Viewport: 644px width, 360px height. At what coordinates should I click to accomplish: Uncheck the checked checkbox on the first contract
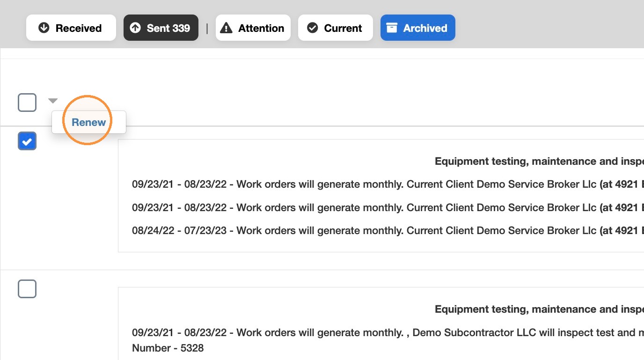coord(27,141)
